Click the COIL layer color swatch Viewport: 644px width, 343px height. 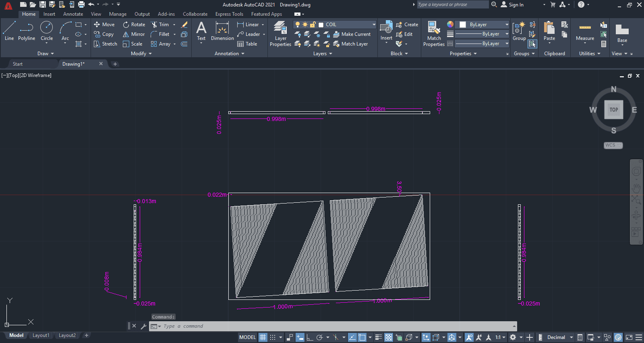[321, 25]
